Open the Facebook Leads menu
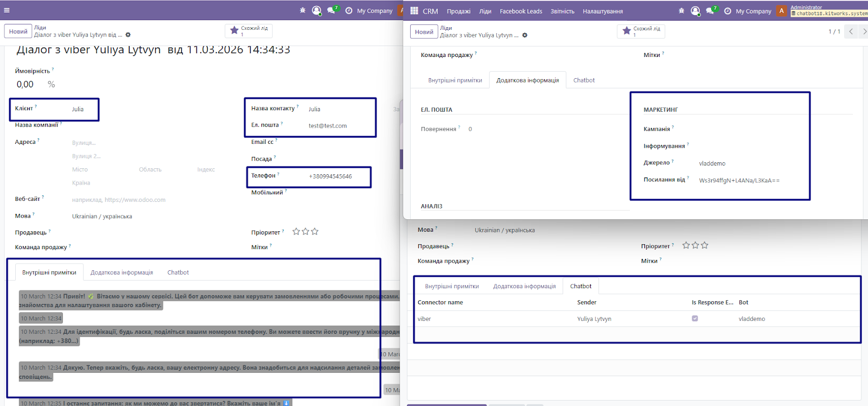The height and width of the screenshot is (406, 868). pos(521,11)
